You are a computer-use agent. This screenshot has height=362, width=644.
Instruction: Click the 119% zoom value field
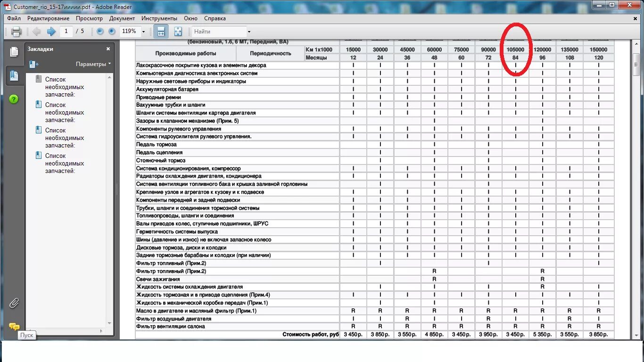tap(129, 31)
